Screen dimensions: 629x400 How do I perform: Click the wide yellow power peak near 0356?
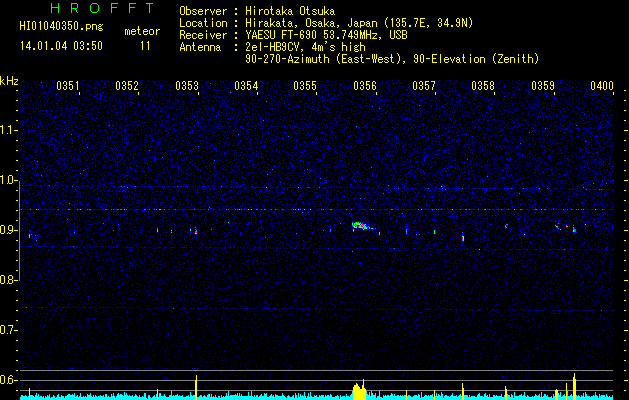359,390
